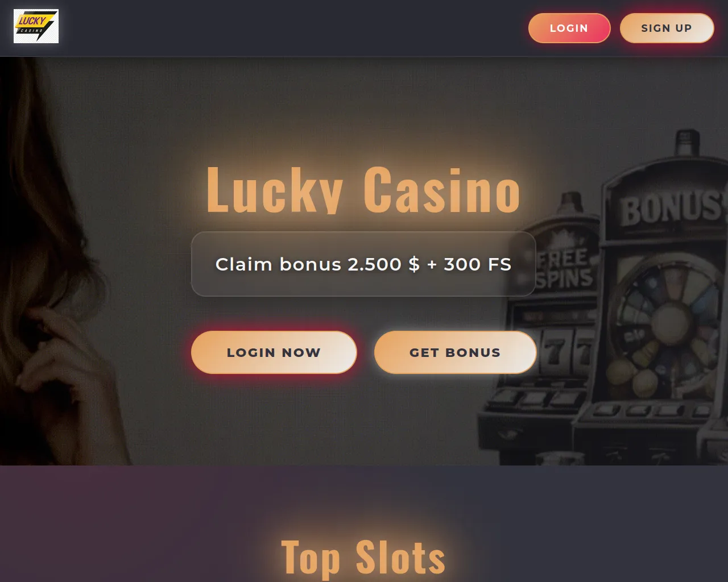
Task: Click the empty header area between logo and LOGIN
Action: [293, 28]
